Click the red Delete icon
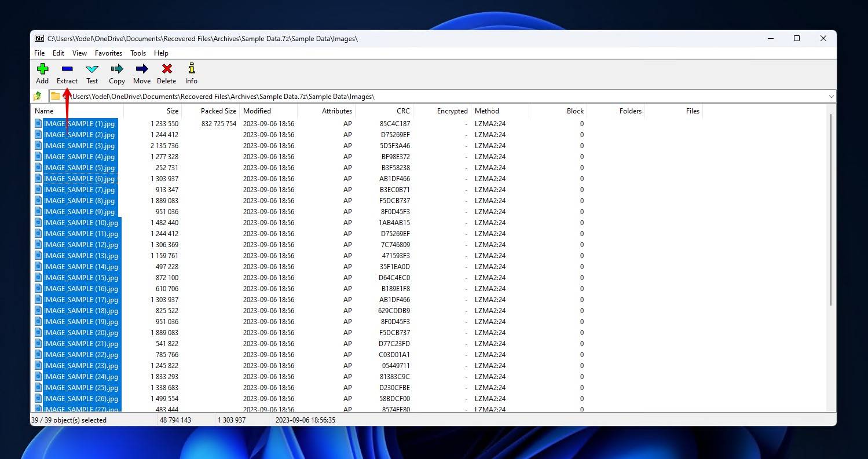Image resolution: width=868 pixels, height=459 pixels. pos(166,69)
